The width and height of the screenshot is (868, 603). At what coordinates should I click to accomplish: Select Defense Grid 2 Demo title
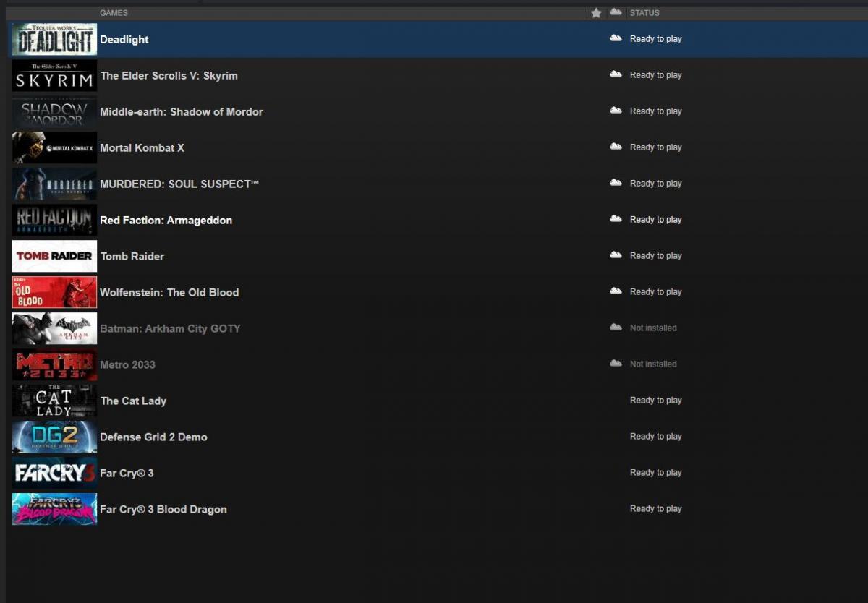point(153,437)
